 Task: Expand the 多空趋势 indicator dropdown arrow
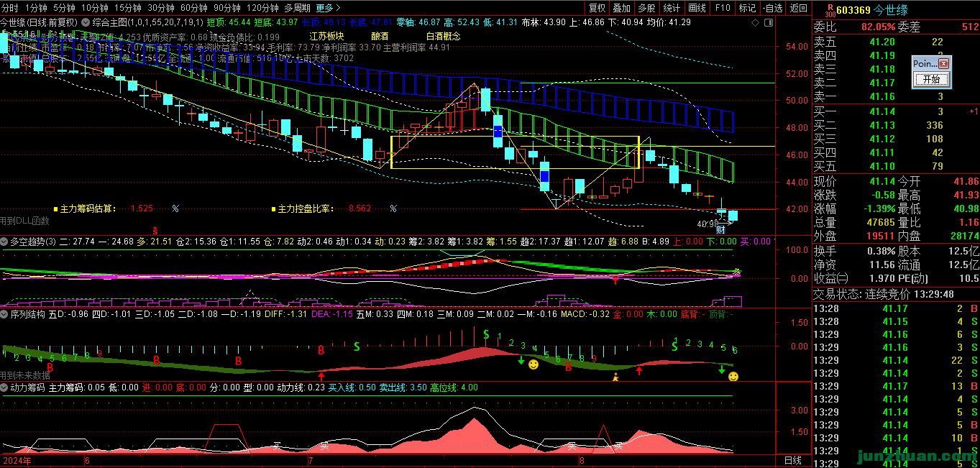click(x=5, y=242)
